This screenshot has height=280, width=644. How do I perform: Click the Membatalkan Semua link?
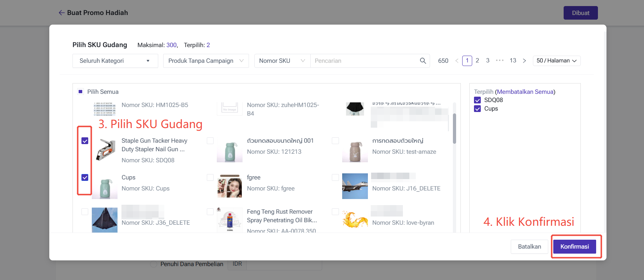pos(525,92)
